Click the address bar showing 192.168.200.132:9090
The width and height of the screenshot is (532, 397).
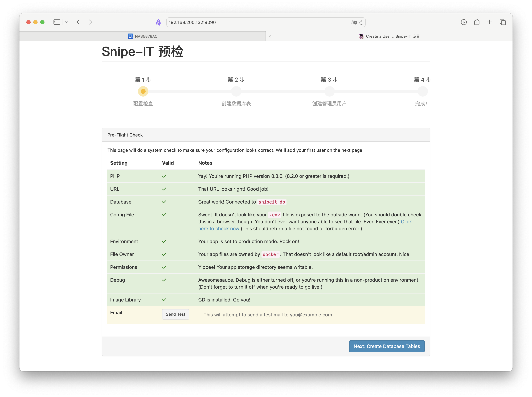[266, 22]
